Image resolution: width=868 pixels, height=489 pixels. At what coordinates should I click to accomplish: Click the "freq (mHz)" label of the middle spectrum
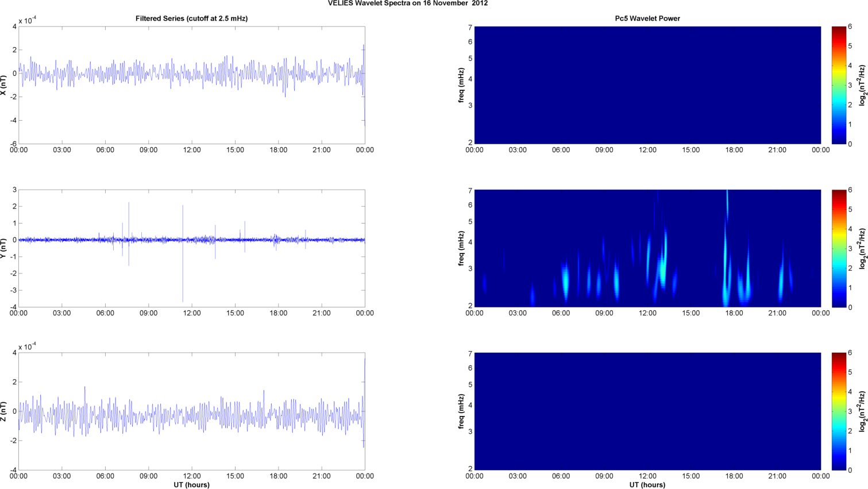point(461,248)
